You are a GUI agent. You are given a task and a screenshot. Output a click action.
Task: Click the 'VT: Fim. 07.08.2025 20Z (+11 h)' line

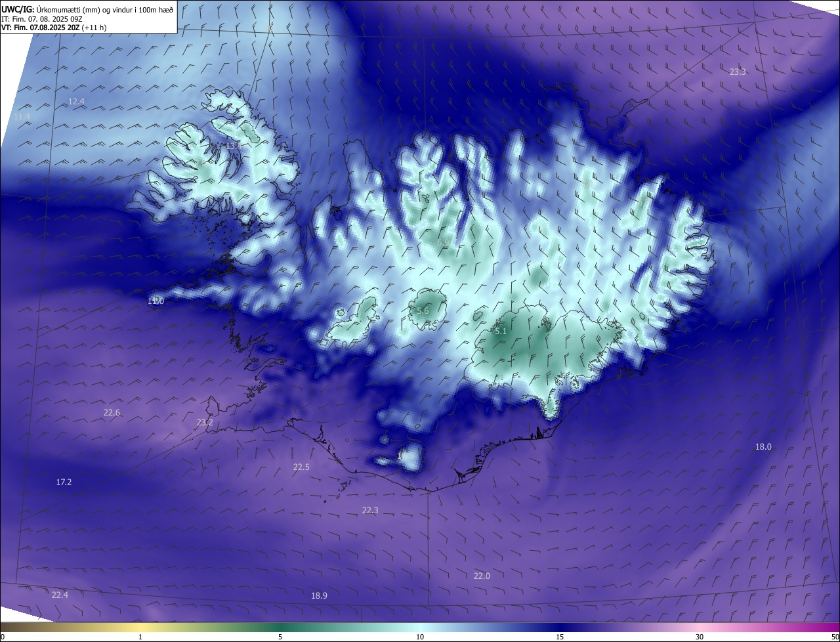(54, 28)
